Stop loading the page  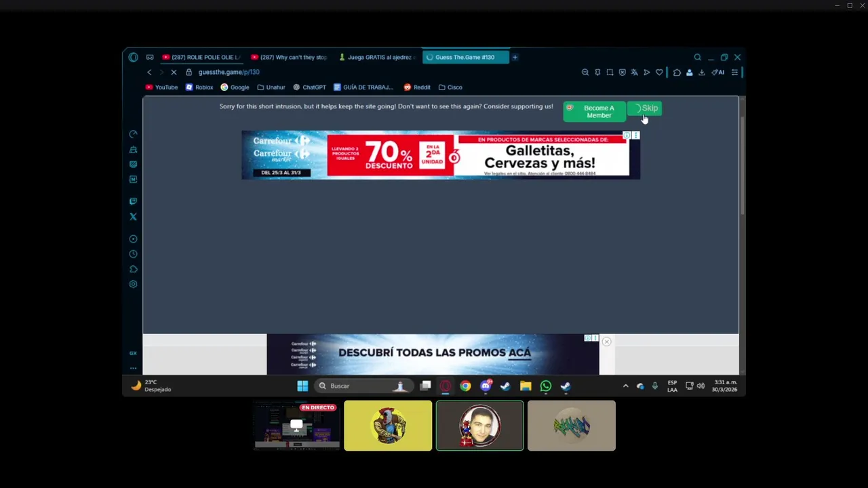174,73
